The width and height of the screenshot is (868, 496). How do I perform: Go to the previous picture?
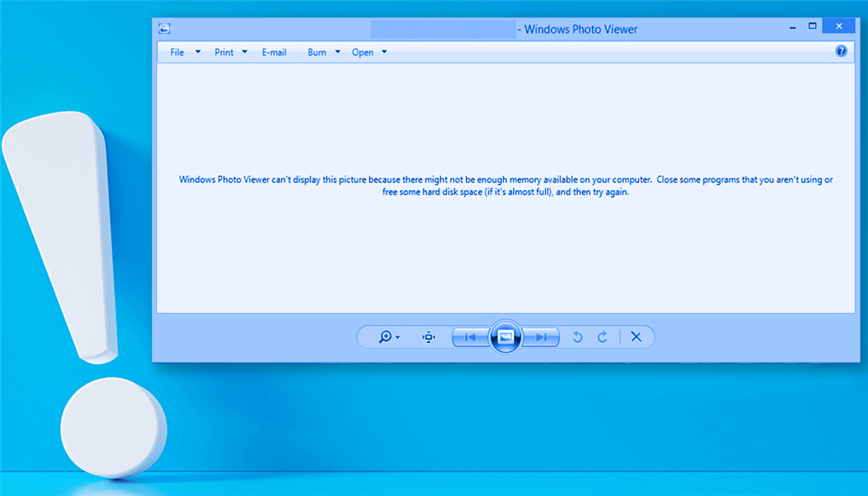point(470,337)
